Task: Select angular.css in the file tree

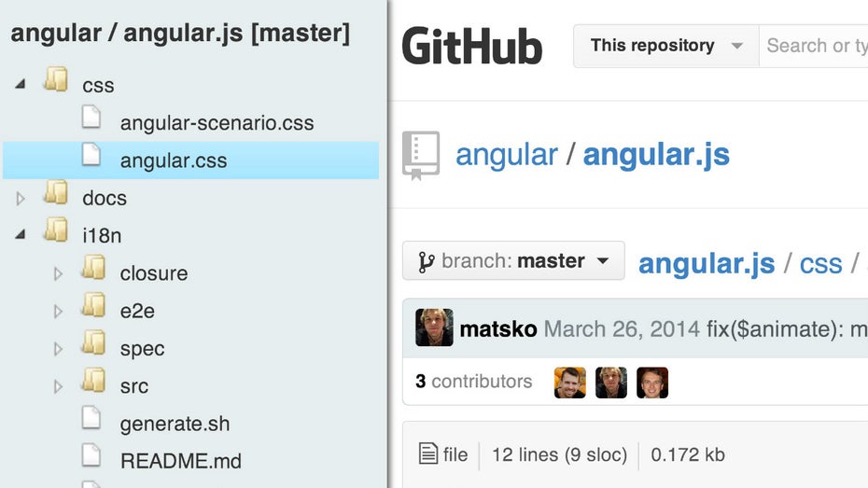Action: click(174, 160)
